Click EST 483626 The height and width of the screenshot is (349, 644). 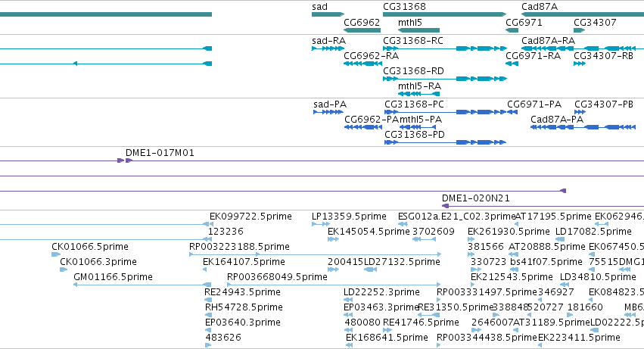pyautogui.click(x=223, y=338)
